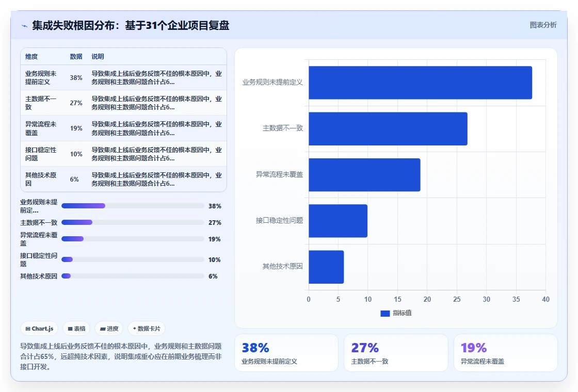Screen dimensions: 578x392
Task: Click the 其他技术原因 progress bar
Action: (x=133, y=276)
